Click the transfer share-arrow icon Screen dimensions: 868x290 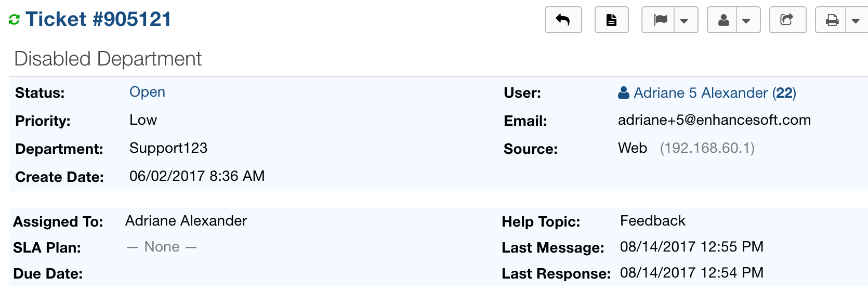pos(787,20)
